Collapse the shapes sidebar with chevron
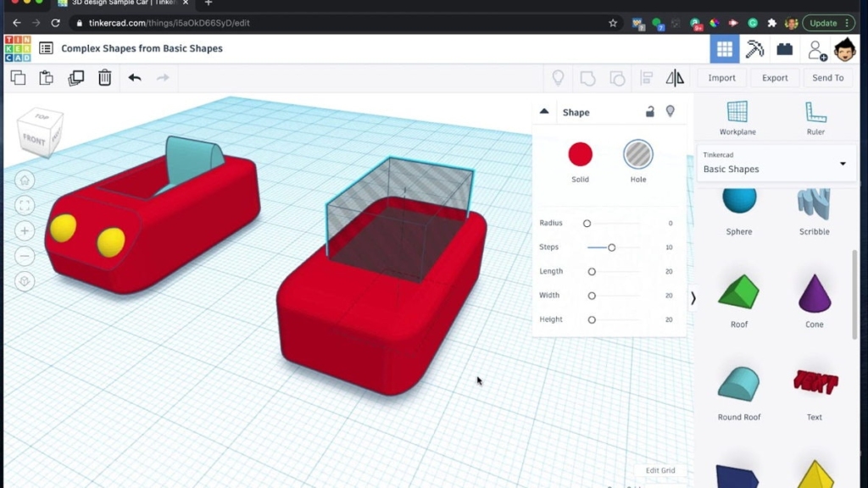 click(693, 298)
